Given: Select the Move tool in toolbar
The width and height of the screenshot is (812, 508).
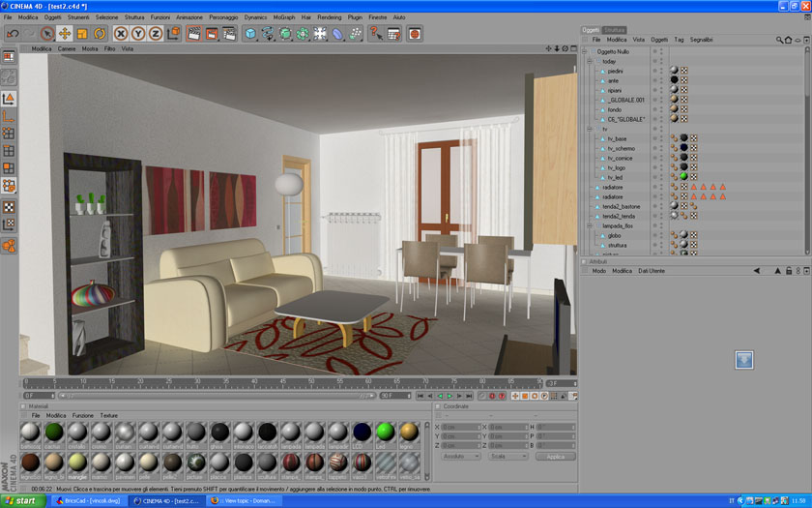Looking at the screenshot, I should (x=65, y=34).
